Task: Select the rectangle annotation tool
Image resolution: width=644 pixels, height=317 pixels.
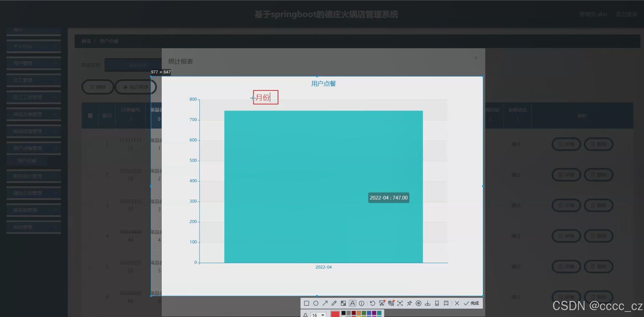Action: pos(306,303)
